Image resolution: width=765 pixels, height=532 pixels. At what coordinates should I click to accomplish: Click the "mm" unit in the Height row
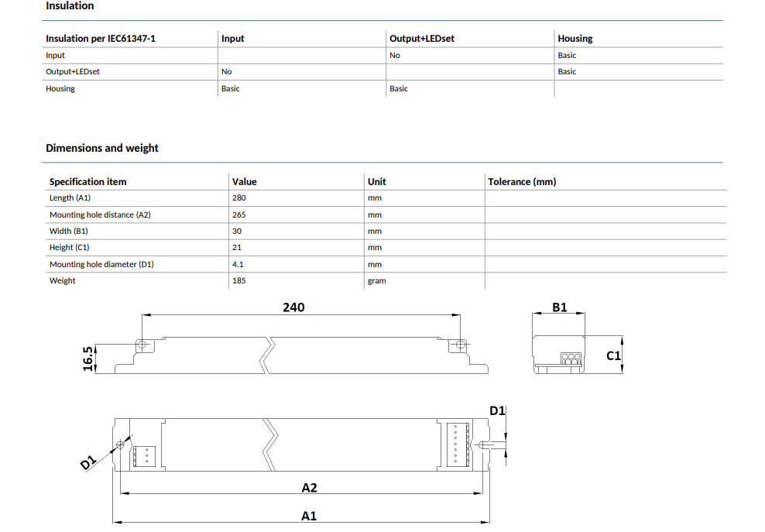pyautogui.click(x=375, y=248)
